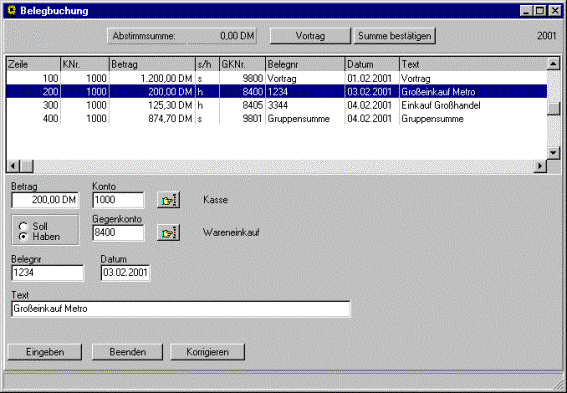Select row with text Großeinkauf Metro

277,92
